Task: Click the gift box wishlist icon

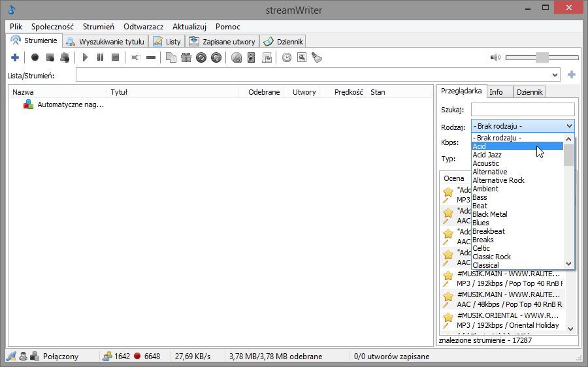Action: pos(186,57)
